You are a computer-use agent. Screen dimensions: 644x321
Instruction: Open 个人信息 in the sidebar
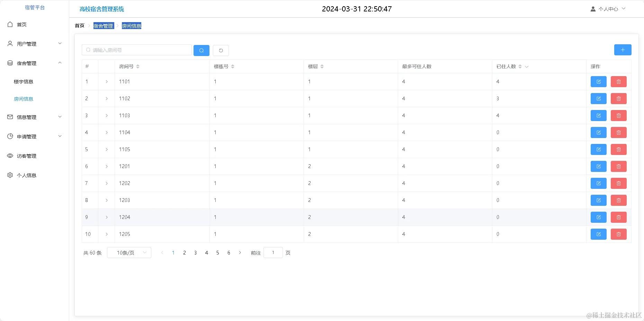35,175
